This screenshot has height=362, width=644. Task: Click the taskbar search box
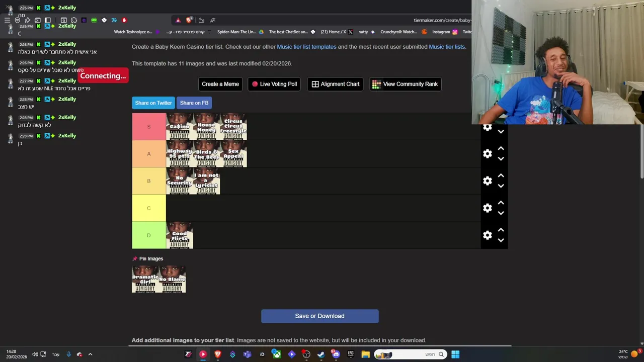coord(410,354)
